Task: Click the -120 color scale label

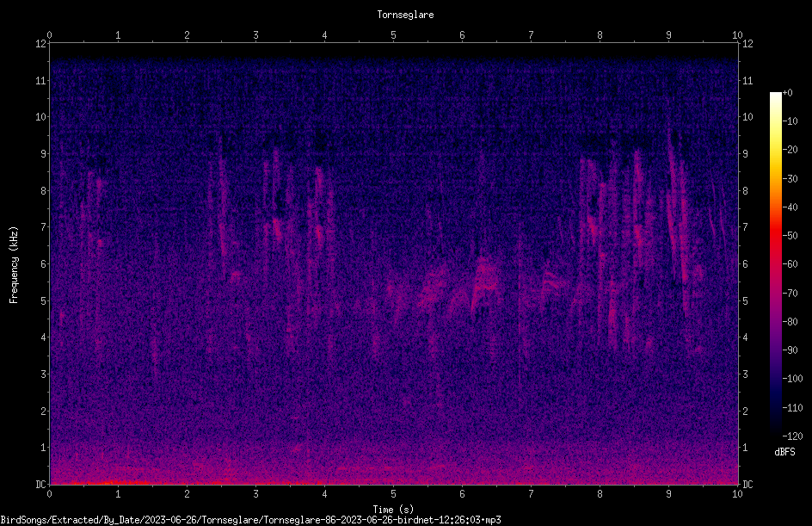Action: click(792, 436)
